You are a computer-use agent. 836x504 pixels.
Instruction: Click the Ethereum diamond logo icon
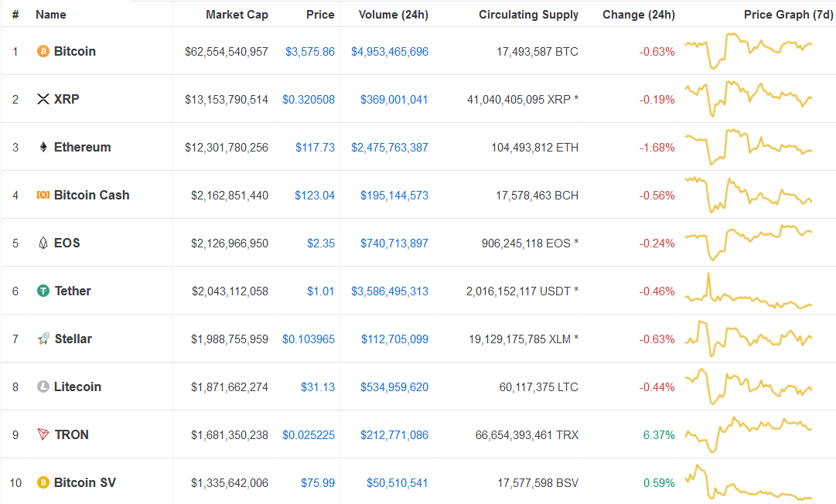coord(43,147)
